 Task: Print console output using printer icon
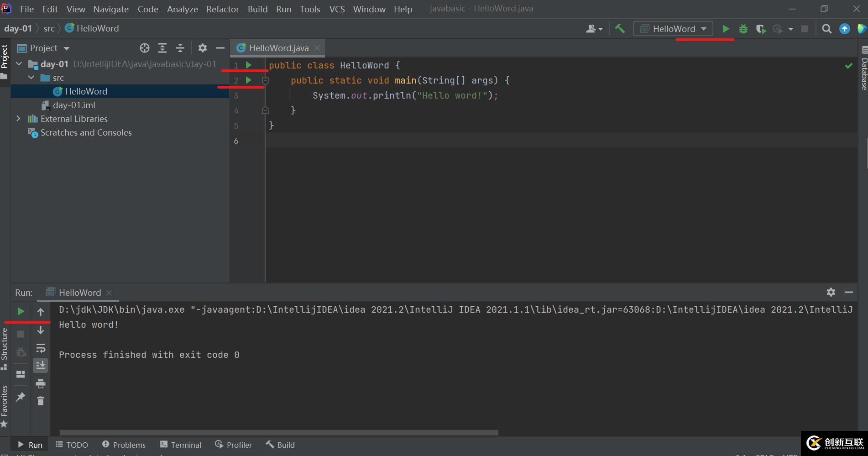(41, 383)
